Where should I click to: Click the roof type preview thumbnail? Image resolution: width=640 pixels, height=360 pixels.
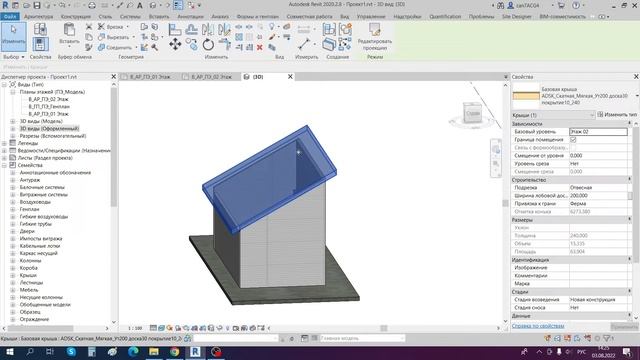pos(526,96)
